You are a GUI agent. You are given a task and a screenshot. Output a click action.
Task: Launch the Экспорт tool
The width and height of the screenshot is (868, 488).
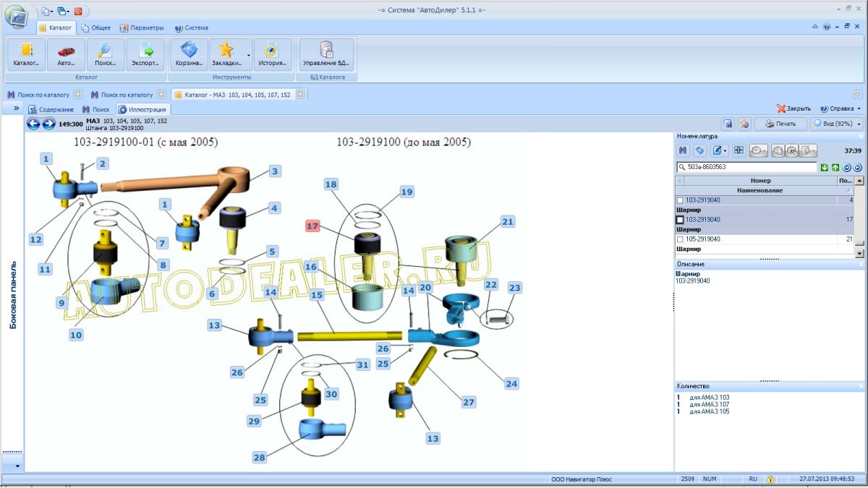[145, 54]
